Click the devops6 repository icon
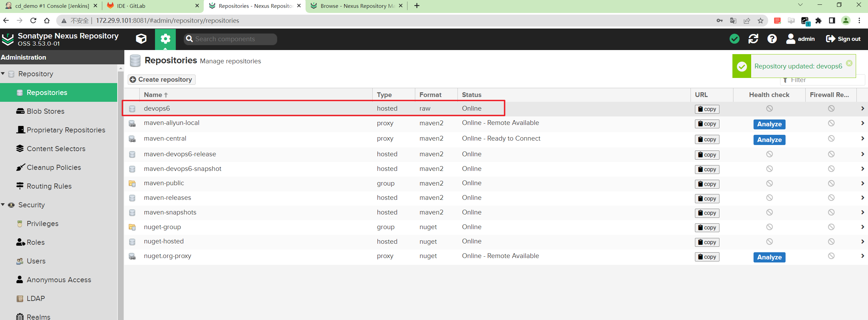Image resolution: width=868 pixels, height=320 pixels. tap(132, 109)
